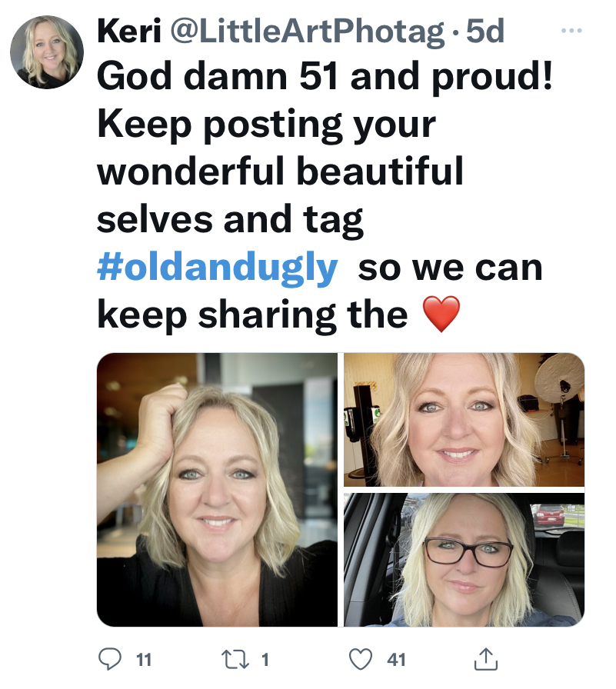
Task: Open the 5d timestamp permalink
Action: [x=484, y=32]
